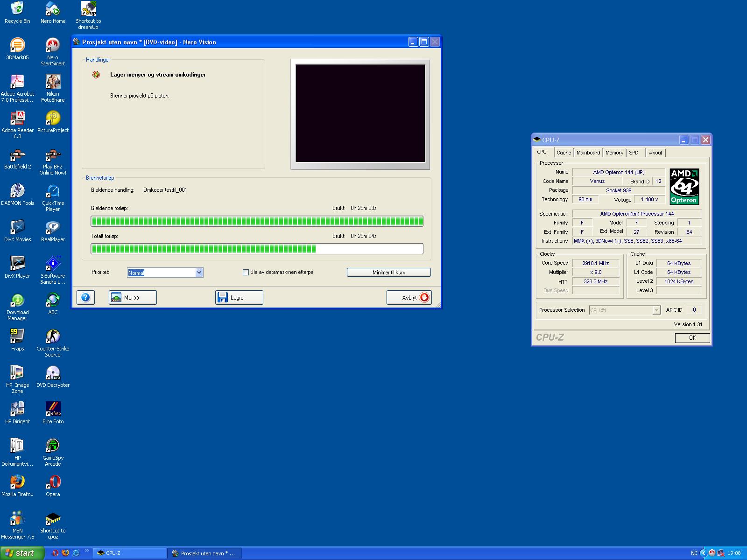Click the CPU-Z taskbar button
This screenshot has width=747, height=560.
click(130, 553)
